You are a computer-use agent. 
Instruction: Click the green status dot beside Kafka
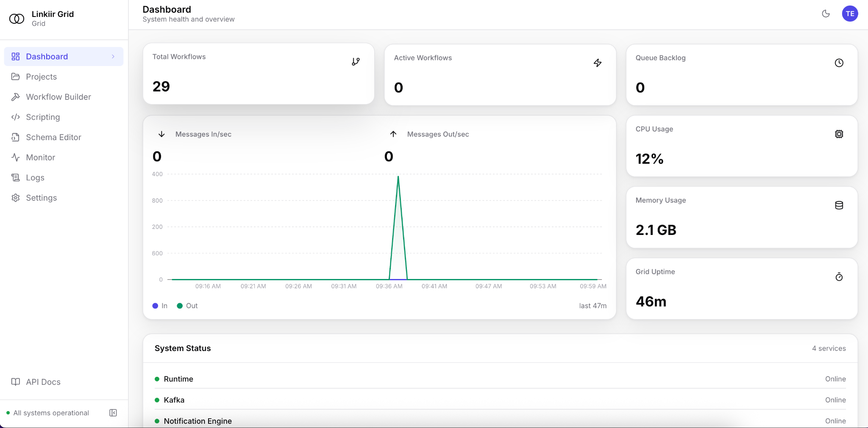pos(157,400)
